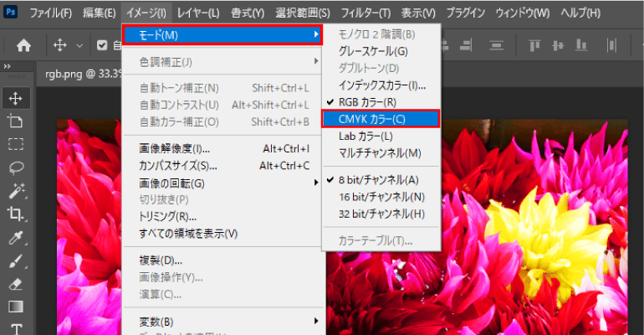The height and width of the screenshot is (335, 644).
Task: Select the Lasso tool
Action: click(16, 167)
